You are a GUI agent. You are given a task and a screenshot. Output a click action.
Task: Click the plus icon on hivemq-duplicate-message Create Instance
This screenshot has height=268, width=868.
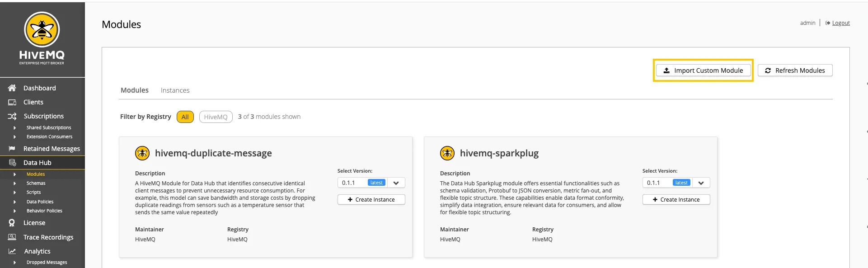coord(350,199)
